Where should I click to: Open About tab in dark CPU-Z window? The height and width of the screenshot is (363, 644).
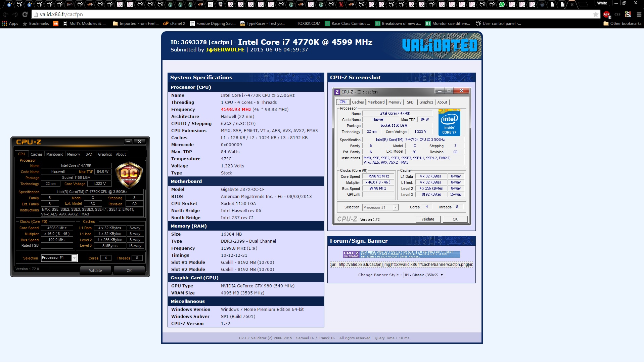[121, 154]
